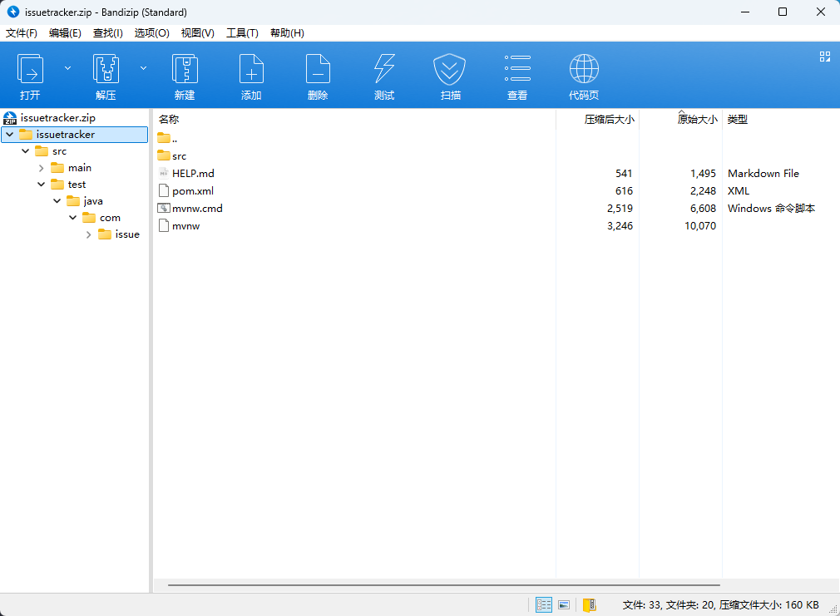840x616 pixels.
Task: Click the horizontal scrollbar of file list
Action: pos(443,585)
